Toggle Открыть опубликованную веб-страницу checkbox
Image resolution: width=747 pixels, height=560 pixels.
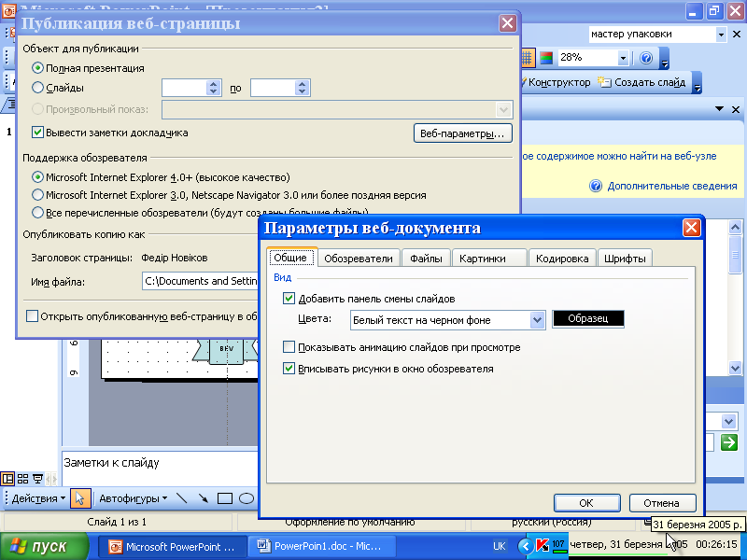(x=32, y=316)
